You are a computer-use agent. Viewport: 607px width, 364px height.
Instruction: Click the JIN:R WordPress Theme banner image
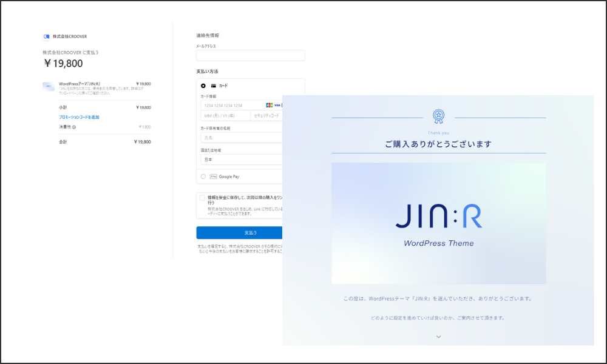(x=439, y=223)
